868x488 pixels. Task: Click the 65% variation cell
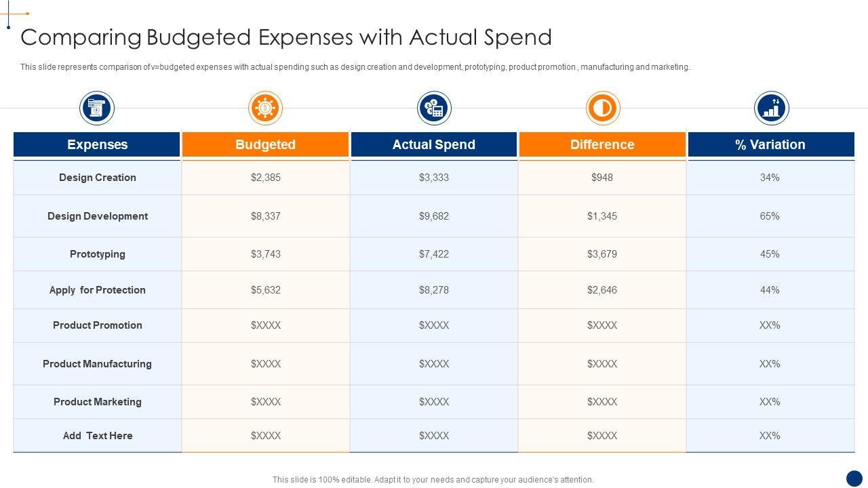coord(770,216)
